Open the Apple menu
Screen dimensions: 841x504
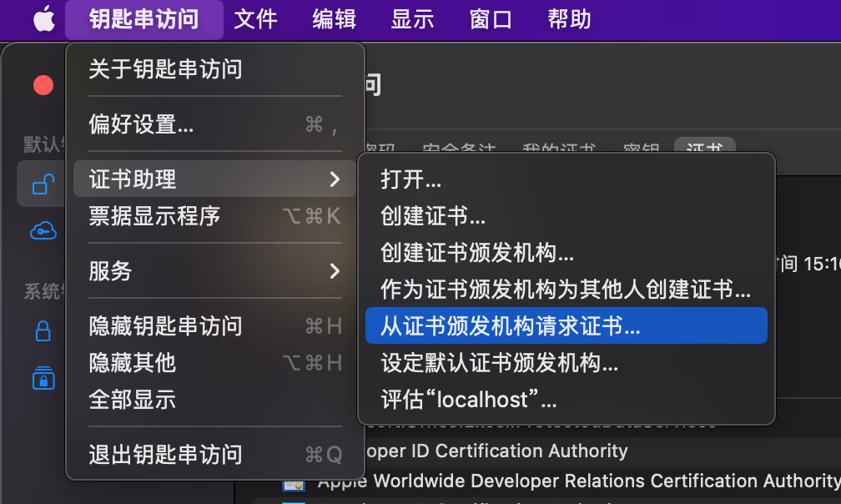(x=43, y=19)
